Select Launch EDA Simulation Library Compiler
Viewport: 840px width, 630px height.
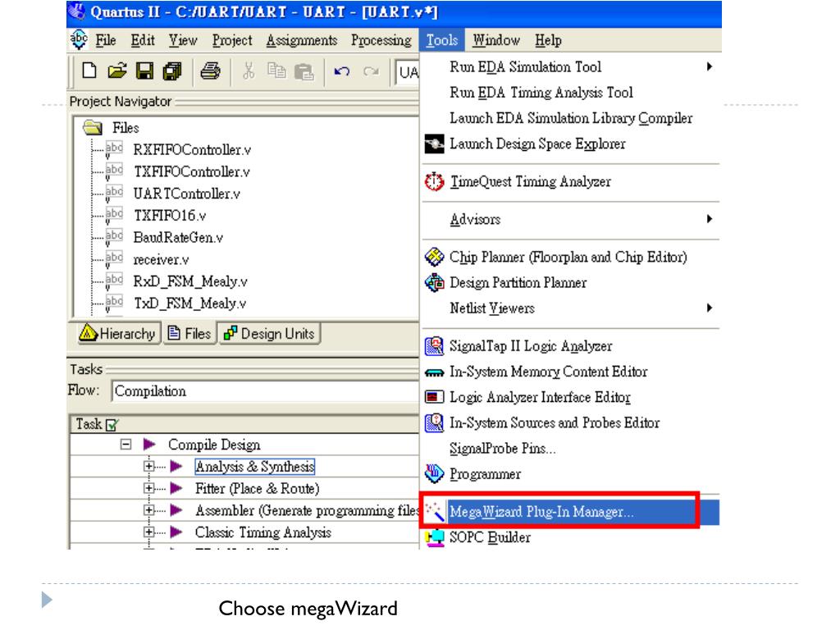[571, 118]
